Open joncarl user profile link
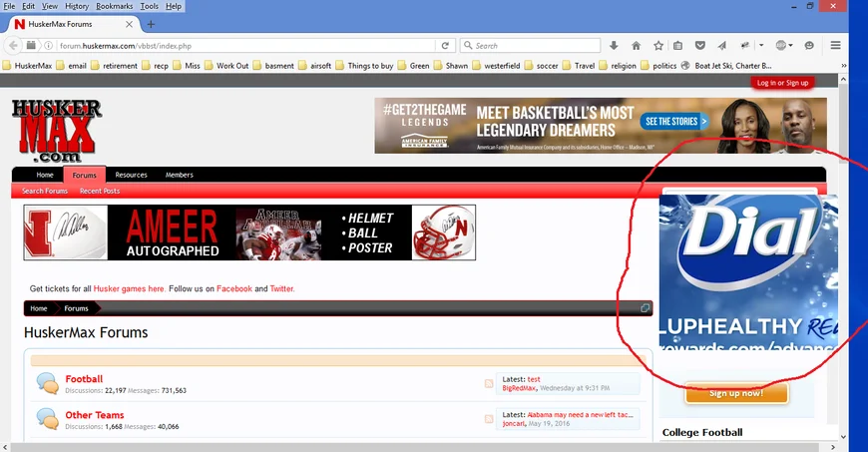 click(x=513, y=423)
